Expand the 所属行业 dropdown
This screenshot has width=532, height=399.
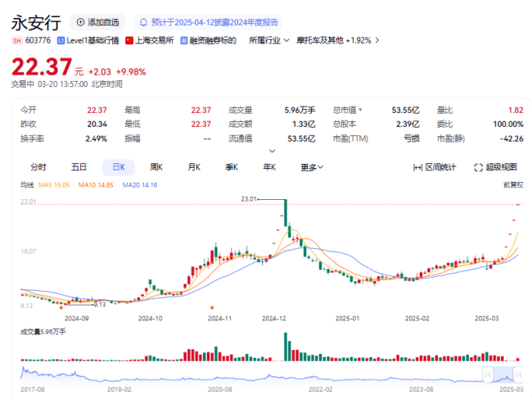coord(269,41)
